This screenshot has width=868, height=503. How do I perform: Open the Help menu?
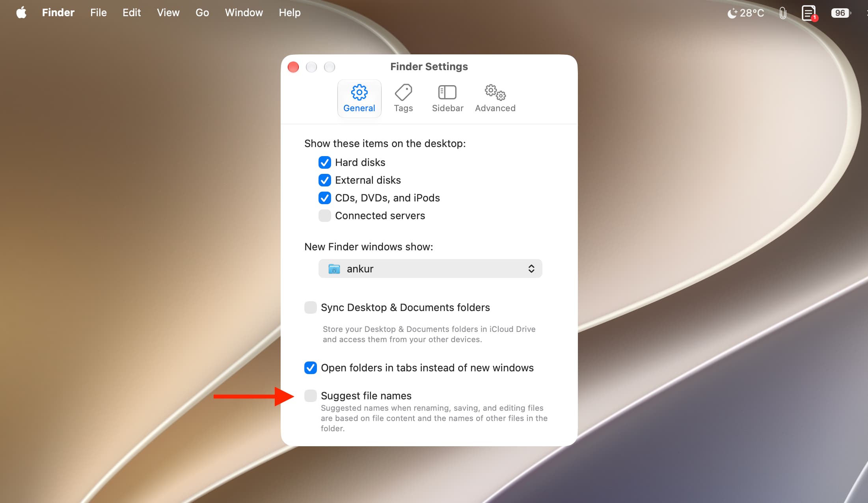click(289, 13)
